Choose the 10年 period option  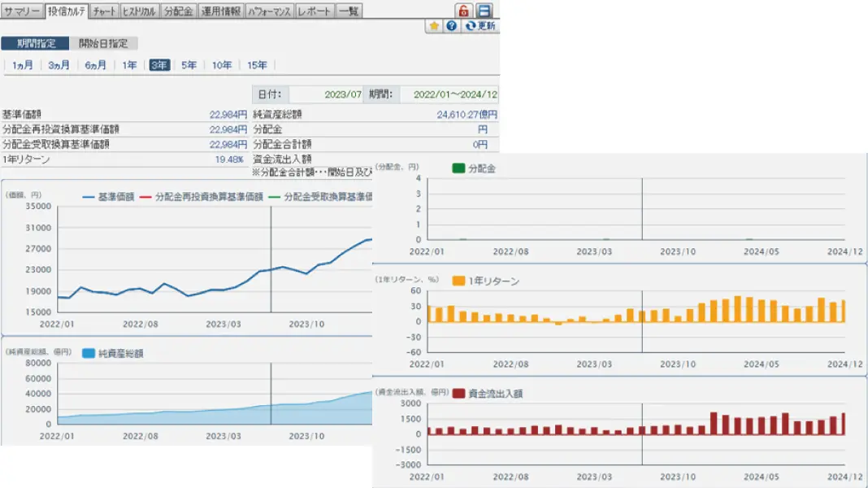click(x=221, y=65)
